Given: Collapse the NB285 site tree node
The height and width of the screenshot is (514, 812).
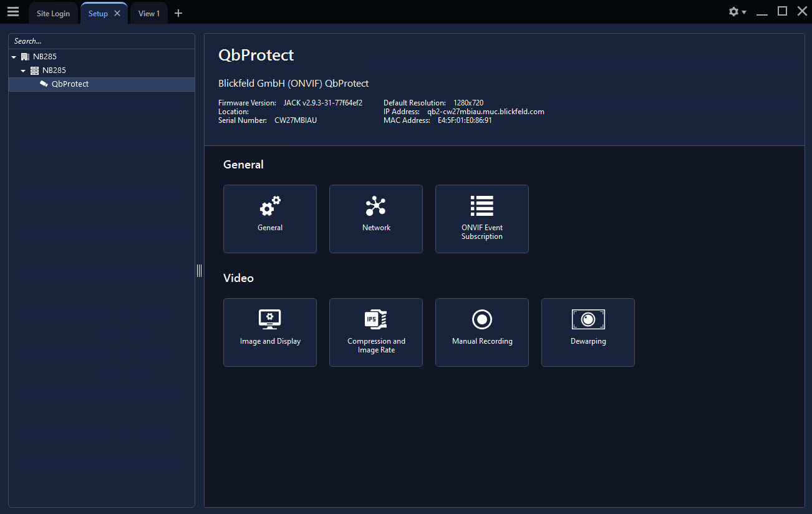Looking at the screenshot, I should 14,57.
